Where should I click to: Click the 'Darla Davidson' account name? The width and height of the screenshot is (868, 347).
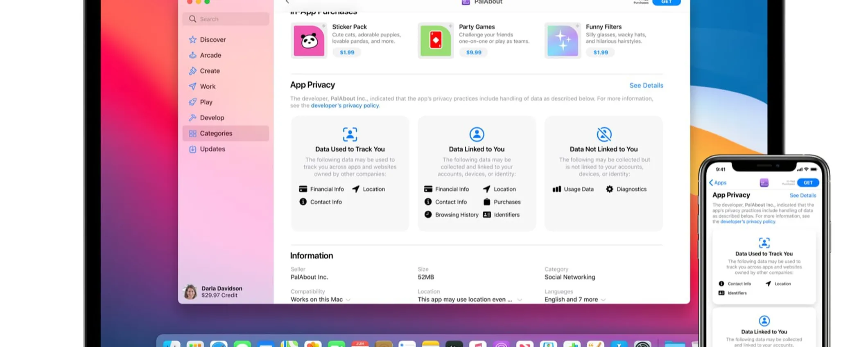222,288
